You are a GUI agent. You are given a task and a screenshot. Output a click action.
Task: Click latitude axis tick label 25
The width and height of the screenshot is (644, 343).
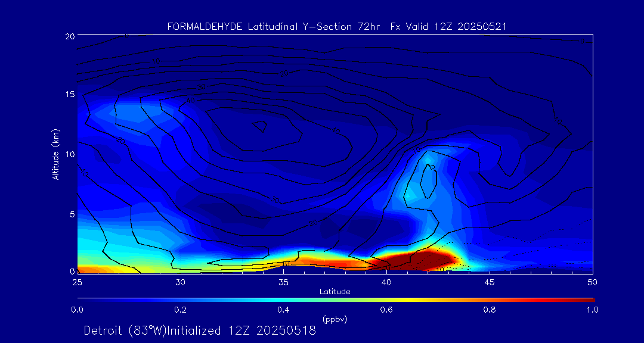[x=76, y=282]
